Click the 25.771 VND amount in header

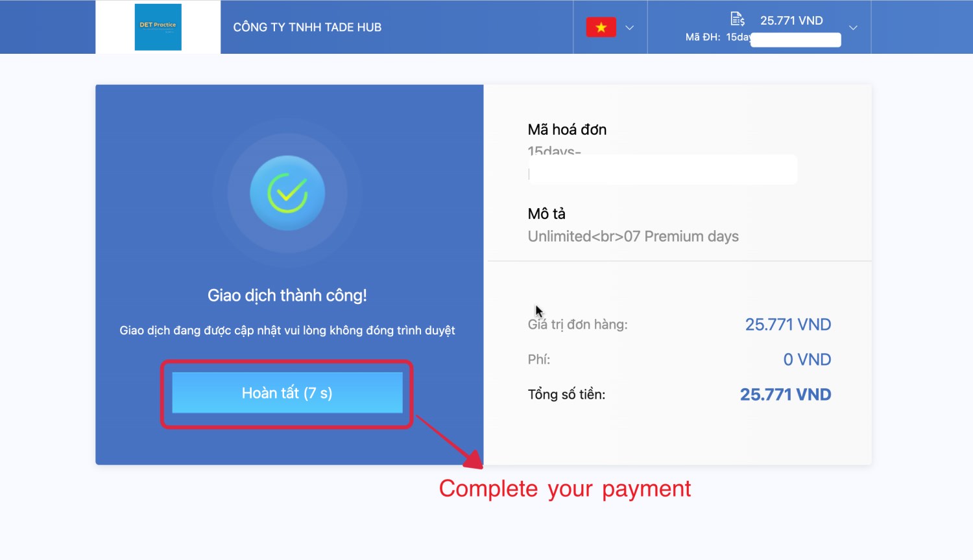point(791,21)
